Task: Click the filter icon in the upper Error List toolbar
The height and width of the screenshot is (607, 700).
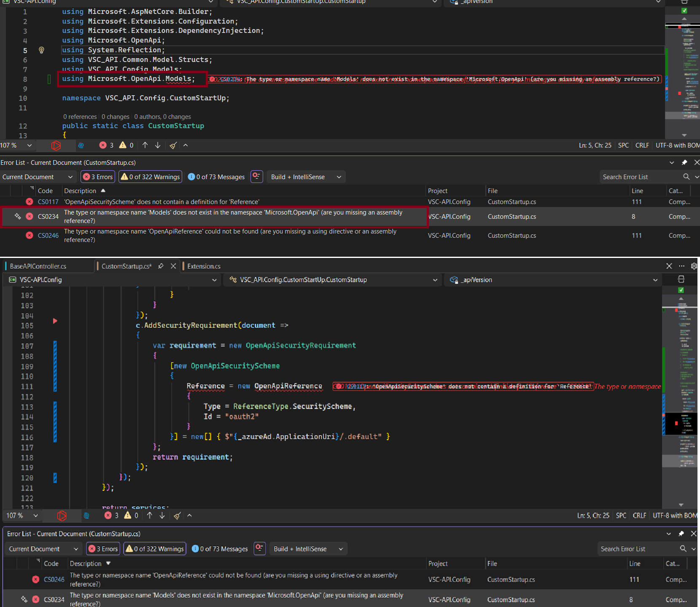Action: (257, 177)
